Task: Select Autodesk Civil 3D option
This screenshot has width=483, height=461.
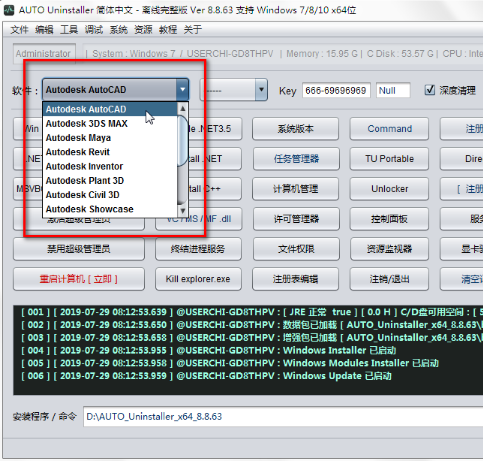Action: click(110, 195)
